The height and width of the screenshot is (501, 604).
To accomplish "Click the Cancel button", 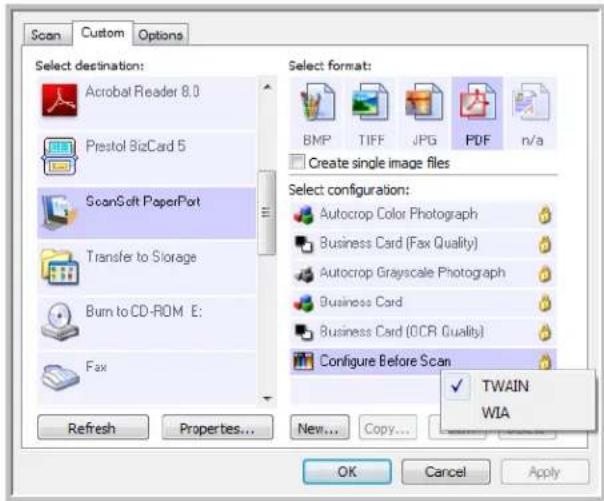I will click(x=446, y=472).
